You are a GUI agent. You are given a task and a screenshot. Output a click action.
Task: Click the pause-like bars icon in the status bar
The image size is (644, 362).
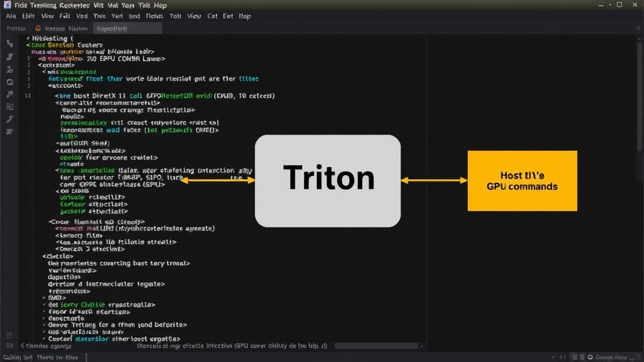coord(563,357)
